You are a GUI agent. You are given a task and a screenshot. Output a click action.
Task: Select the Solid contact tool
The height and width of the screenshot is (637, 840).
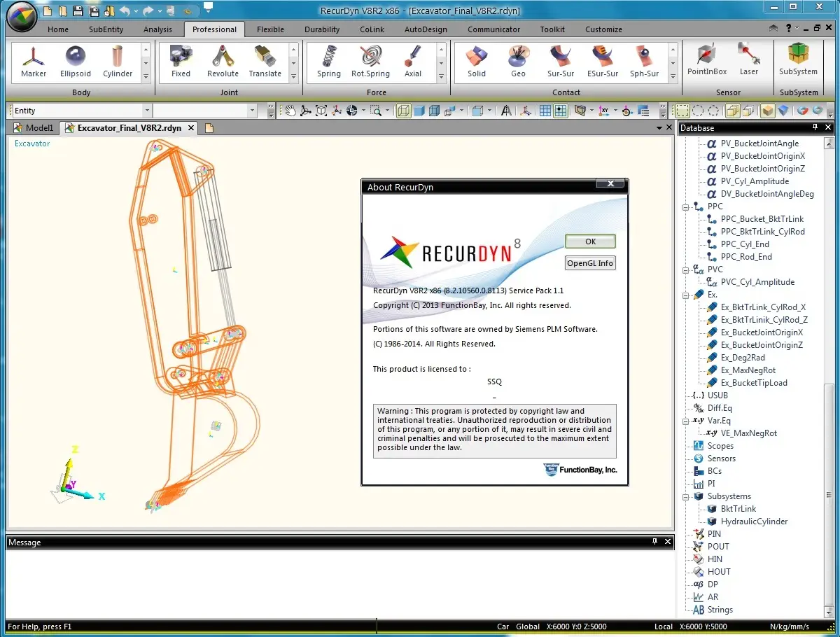click(x=477, y=62)
